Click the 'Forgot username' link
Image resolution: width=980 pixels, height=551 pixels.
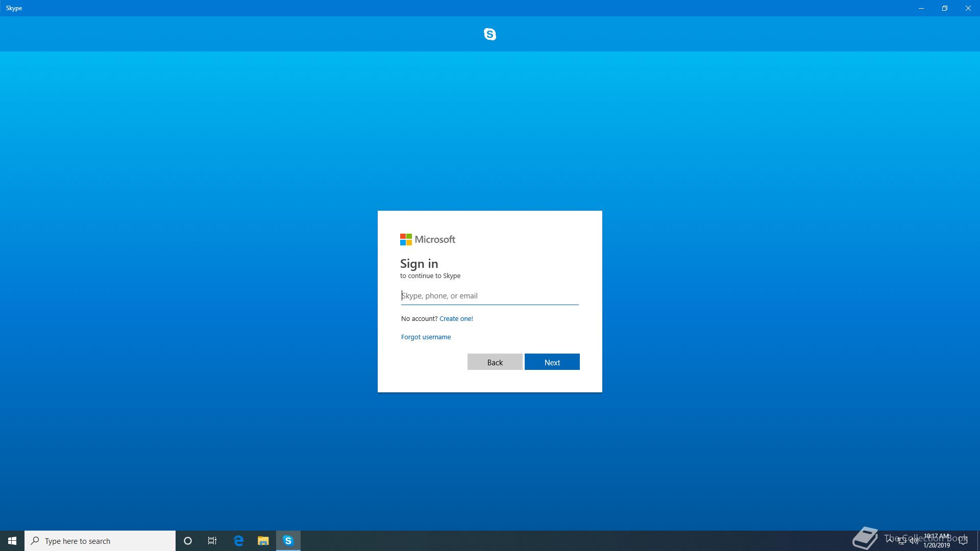point(426,337)
